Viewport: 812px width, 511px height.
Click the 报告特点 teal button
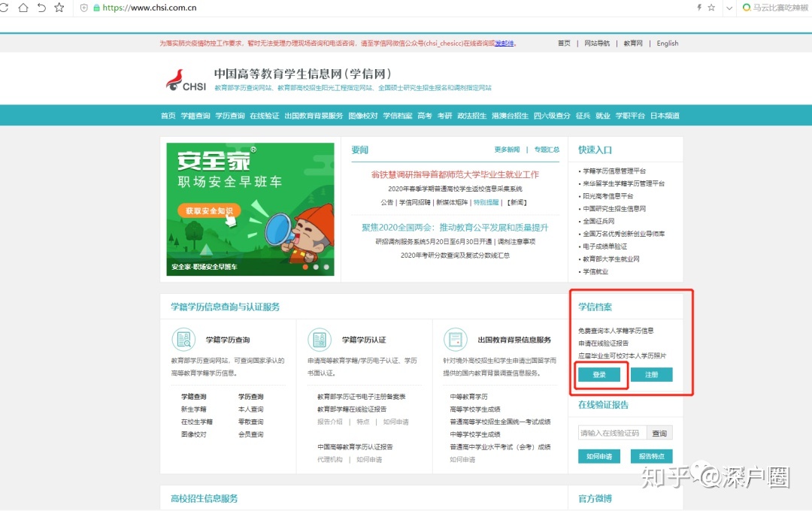click(x=651, y=456)
